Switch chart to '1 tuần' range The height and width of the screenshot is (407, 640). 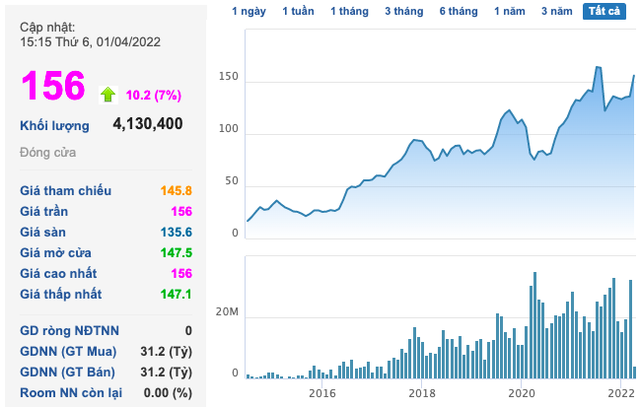(298, 11)
